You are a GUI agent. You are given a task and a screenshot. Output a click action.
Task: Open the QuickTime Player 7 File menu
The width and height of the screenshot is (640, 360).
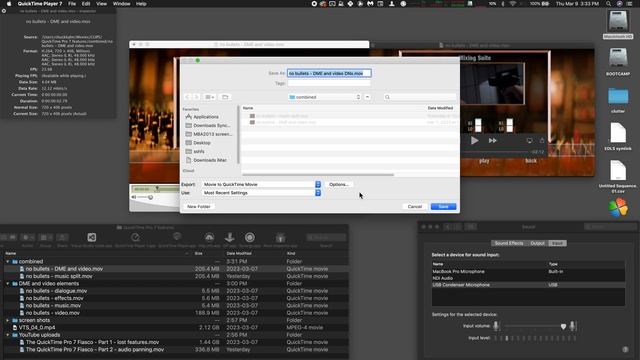(72, 4)
